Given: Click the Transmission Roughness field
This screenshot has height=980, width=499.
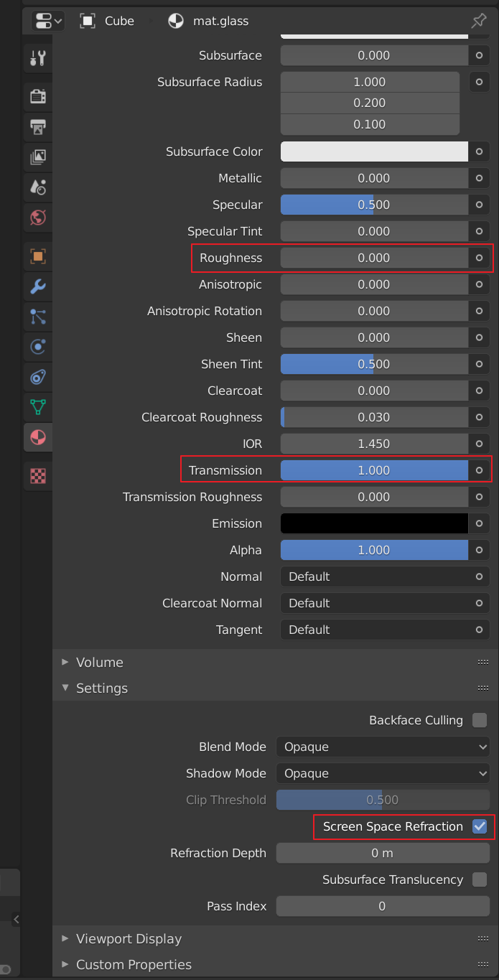Looking at the screenshot, I should 374,497.
